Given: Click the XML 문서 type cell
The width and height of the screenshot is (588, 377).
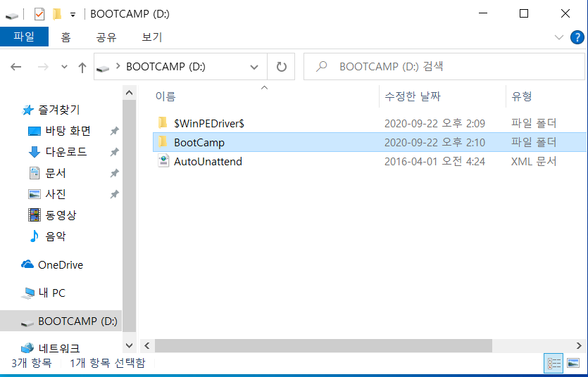Looking at the screenshot, I should [534, 162].
